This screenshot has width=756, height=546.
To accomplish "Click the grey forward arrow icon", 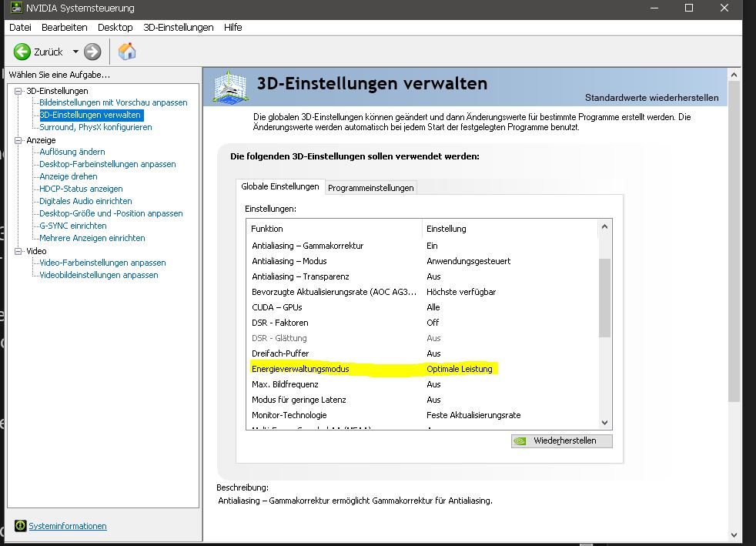I will click(92, 52).
